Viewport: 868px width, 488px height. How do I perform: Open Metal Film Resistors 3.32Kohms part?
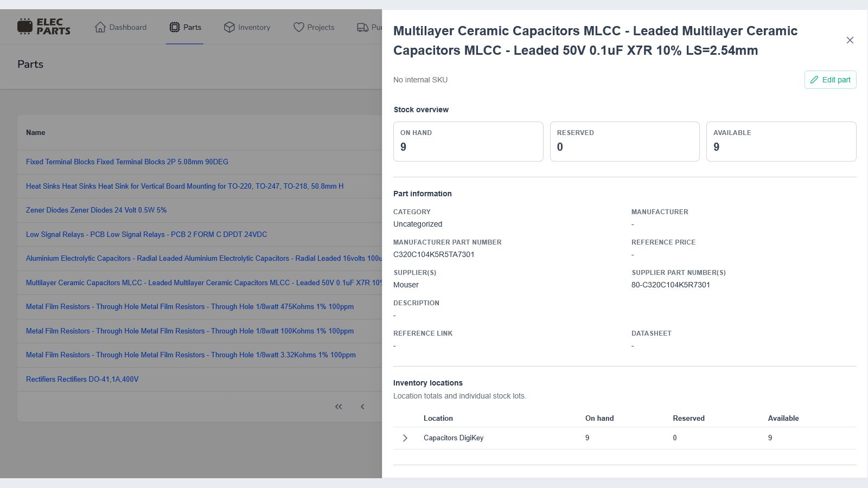(191, 355)
